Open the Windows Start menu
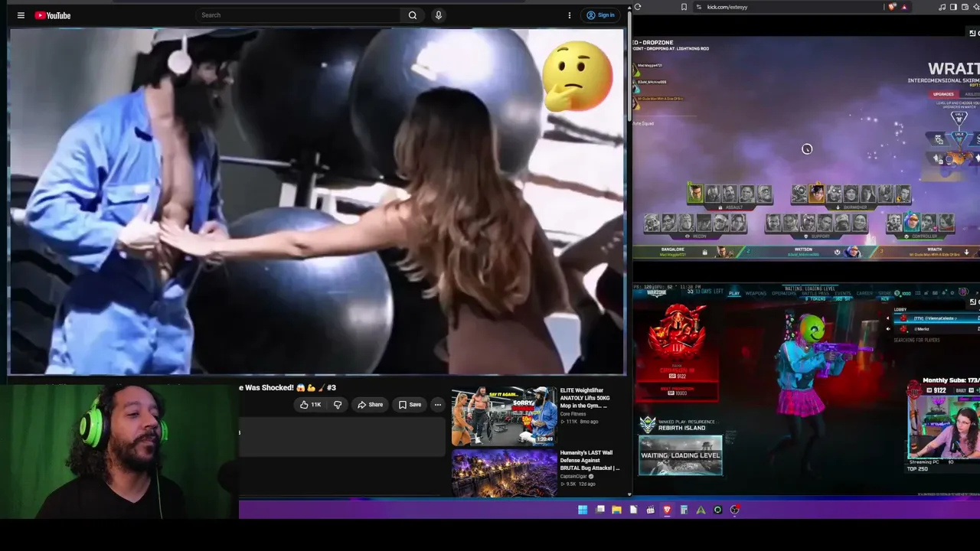 [x=583, y=510]
